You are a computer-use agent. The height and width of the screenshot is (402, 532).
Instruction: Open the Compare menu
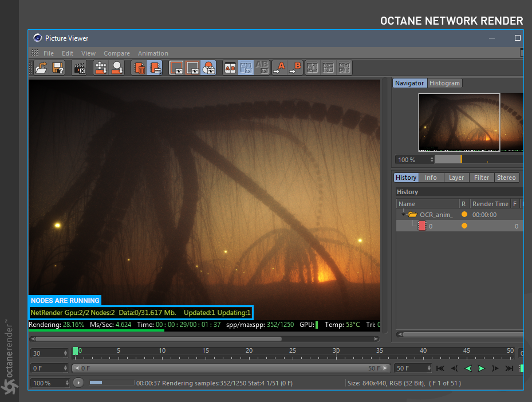(x=117, y=53)
